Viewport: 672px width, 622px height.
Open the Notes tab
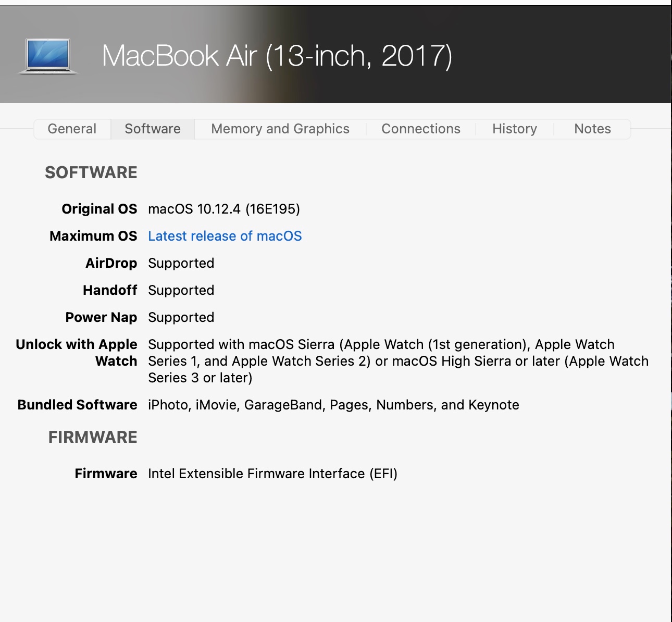(x=592, y=129)
